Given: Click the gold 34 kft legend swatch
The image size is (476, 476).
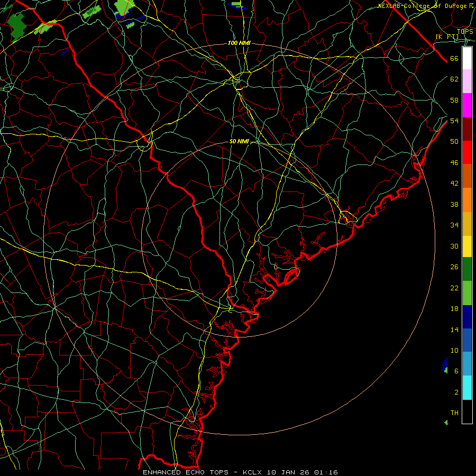Looking at the screenshot, I should [x=467, y=224].
